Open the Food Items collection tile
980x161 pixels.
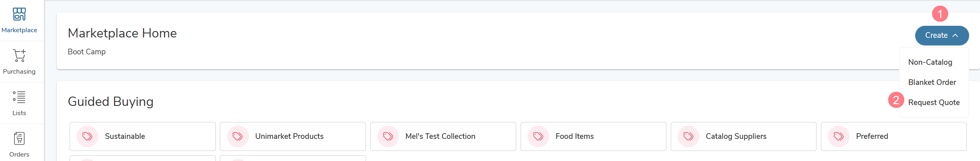pyautogui.click(x=593, y=136)
